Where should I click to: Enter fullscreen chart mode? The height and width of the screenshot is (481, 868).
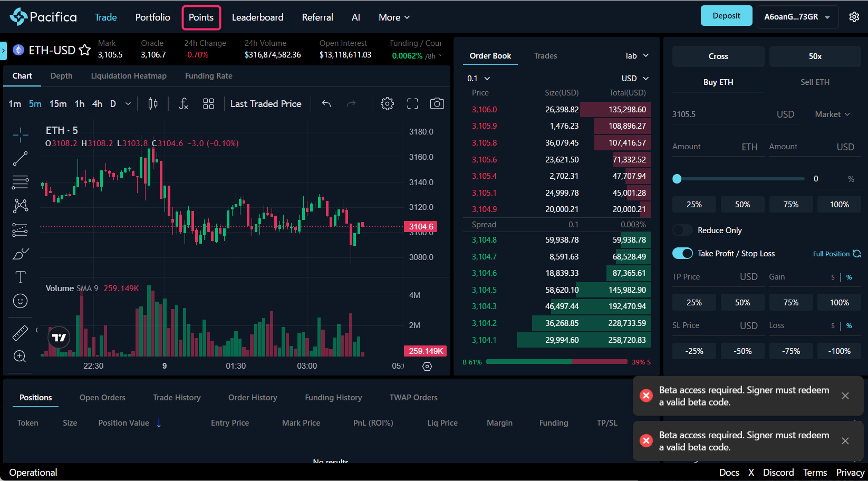point(412,104)
